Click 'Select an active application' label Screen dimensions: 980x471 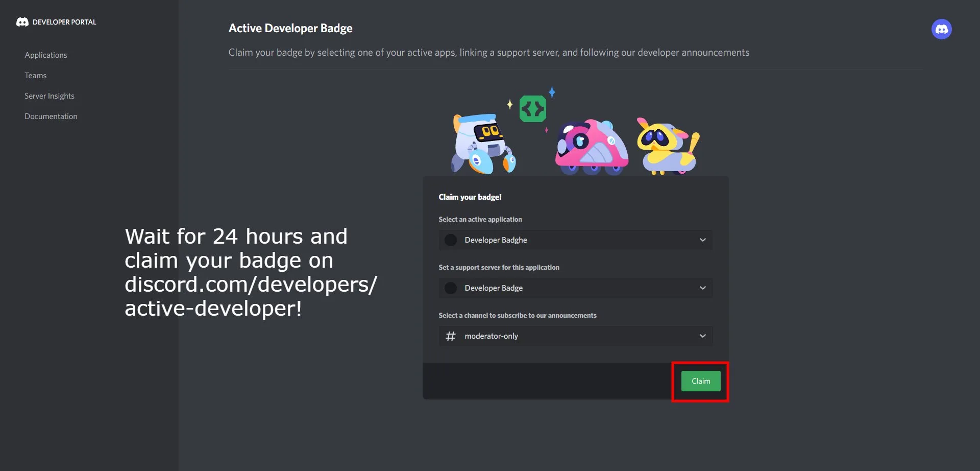[x=480, y=219]
